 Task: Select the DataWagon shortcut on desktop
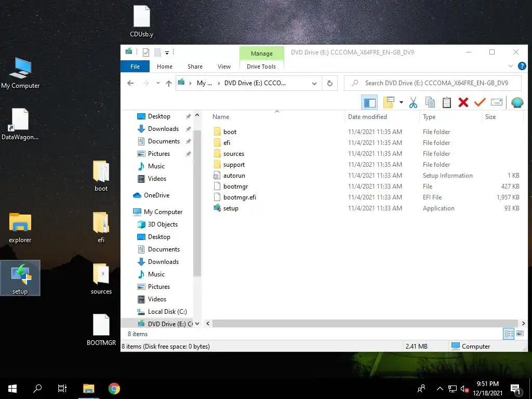pyautogui.click(x=20, y=124)
